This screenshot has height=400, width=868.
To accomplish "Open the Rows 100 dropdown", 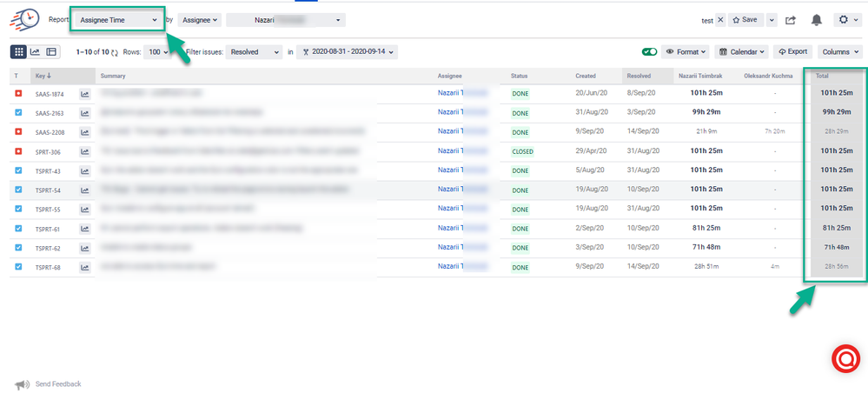I will [x=158, y=52].
